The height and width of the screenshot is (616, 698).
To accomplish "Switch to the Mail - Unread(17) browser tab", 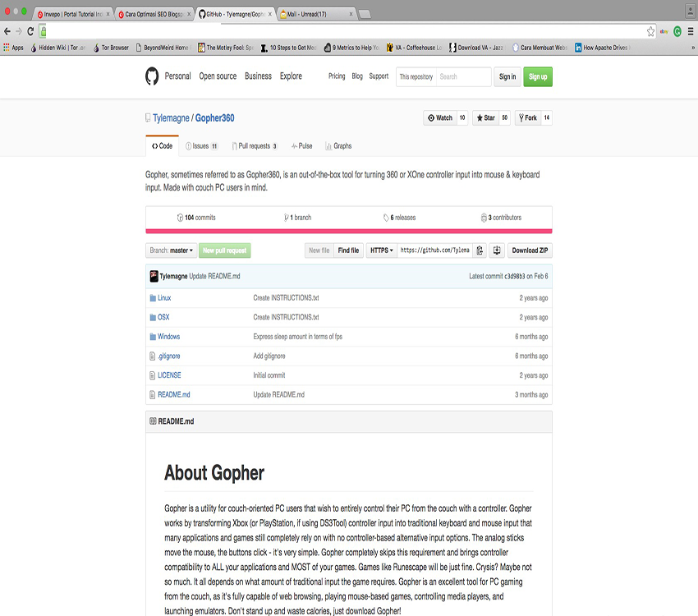I will coord(316,14).
